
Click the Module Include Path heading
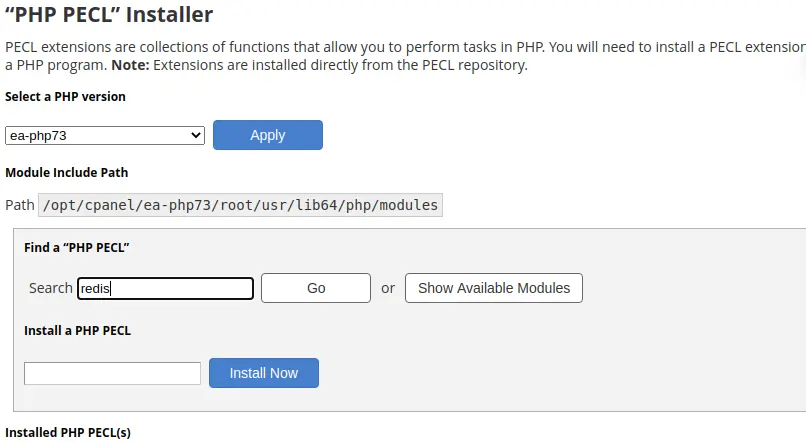click(x=67, y=173)
